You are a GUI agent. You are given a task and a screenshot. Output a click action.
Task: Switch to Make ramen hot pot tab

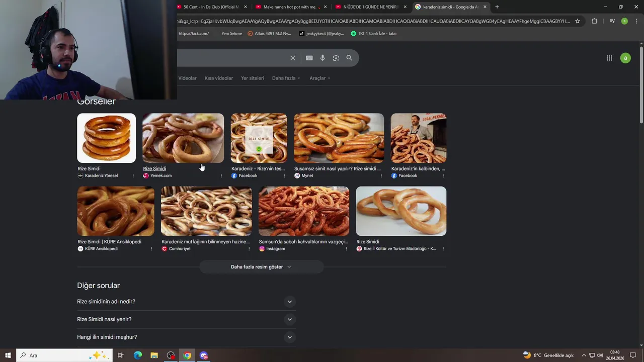pyautogui.click(x=291, y=7)
